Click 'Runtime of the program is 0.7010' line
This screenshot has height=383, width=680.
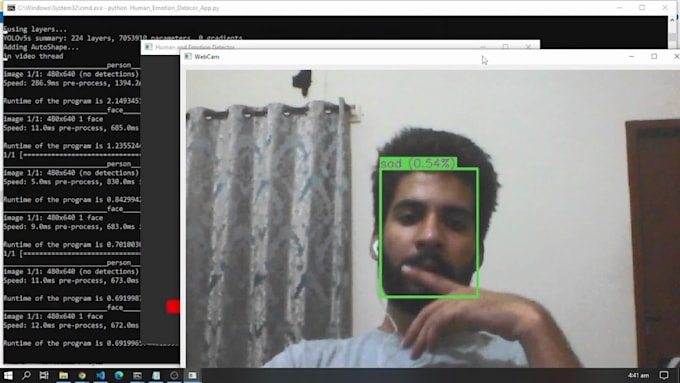[x=72, y=245]
